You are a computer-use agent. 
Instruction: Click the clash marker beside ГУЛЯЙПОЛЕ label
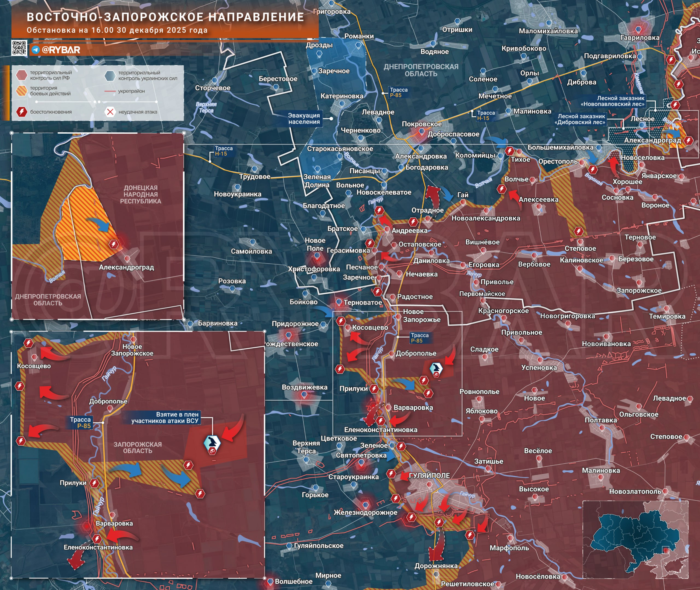(x=391, y=474)
